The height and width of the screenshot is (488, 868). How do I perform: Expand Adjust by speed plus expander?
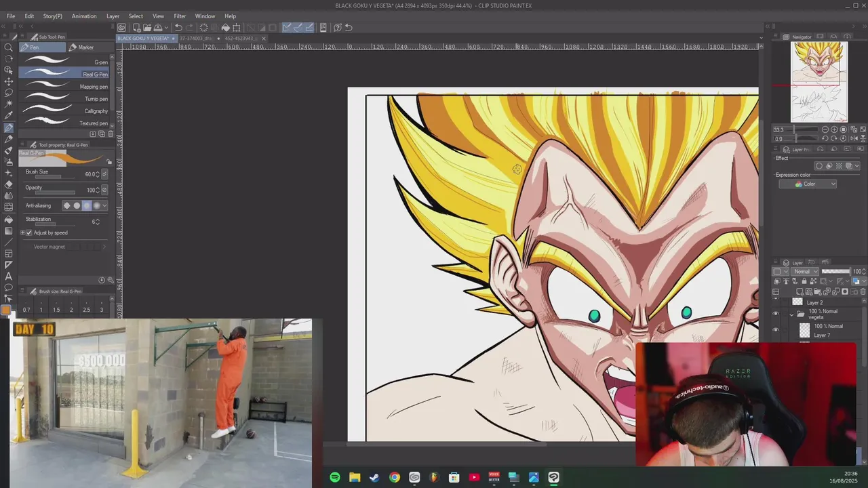coord(22,232)
